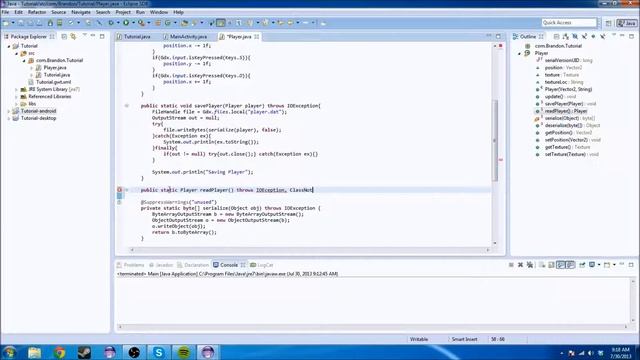Click the Pin Console icon
The image size is (640, 360).
[582, 265]
